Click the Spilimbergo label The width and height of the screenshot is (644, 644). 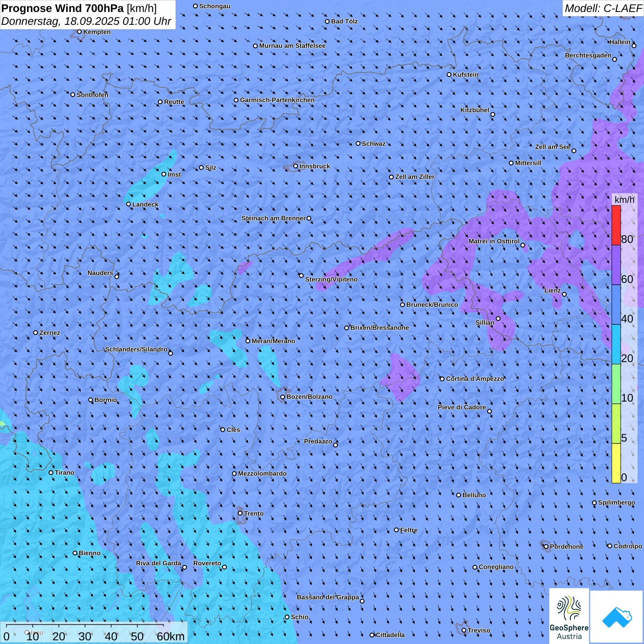pos(616,502)
